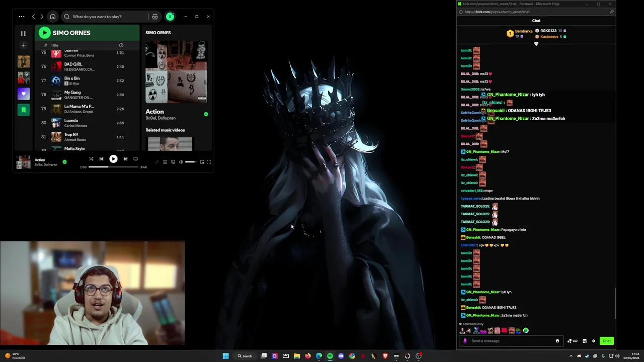Send message with green Chat button
The height and width of the screenshot is (362, 644).
pyautogui.click(x=607, y=341)
